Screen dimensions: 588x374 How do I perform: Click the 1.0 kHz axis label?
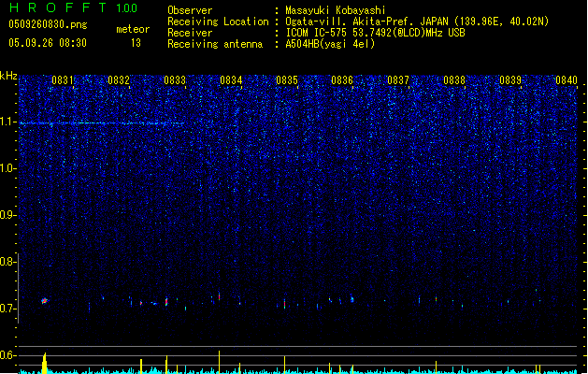(x=7, y=168)
